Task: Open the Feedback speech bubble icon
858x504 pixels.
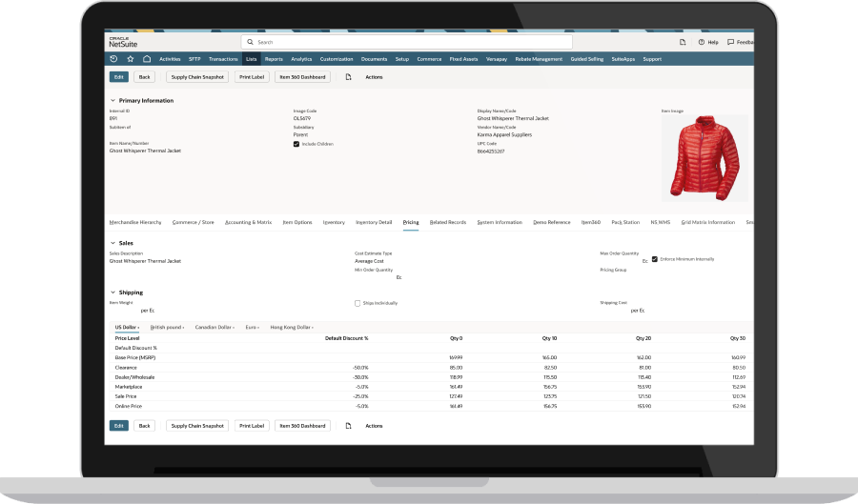Action: point(730,42)
